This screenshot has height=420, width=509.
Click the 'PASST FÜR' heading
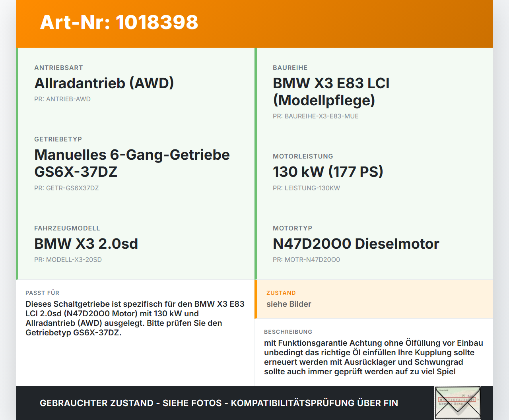tap(43, 293)
